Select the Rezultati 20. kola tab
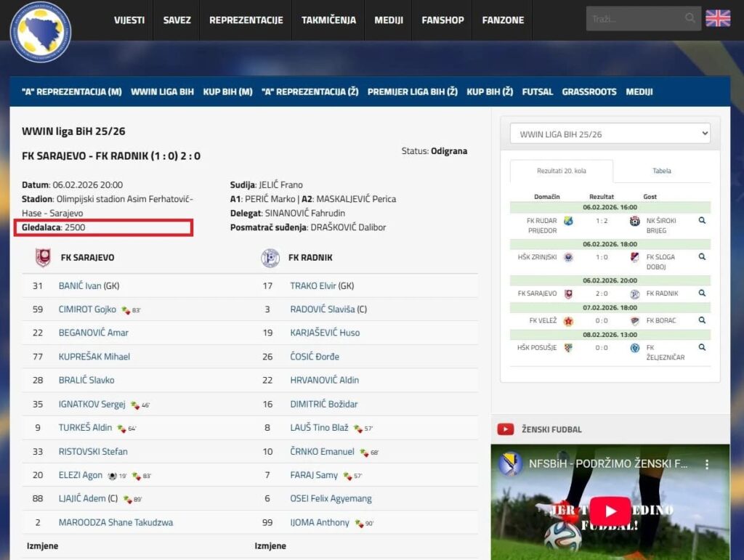 pyautogui.click(x=561, y=171)
